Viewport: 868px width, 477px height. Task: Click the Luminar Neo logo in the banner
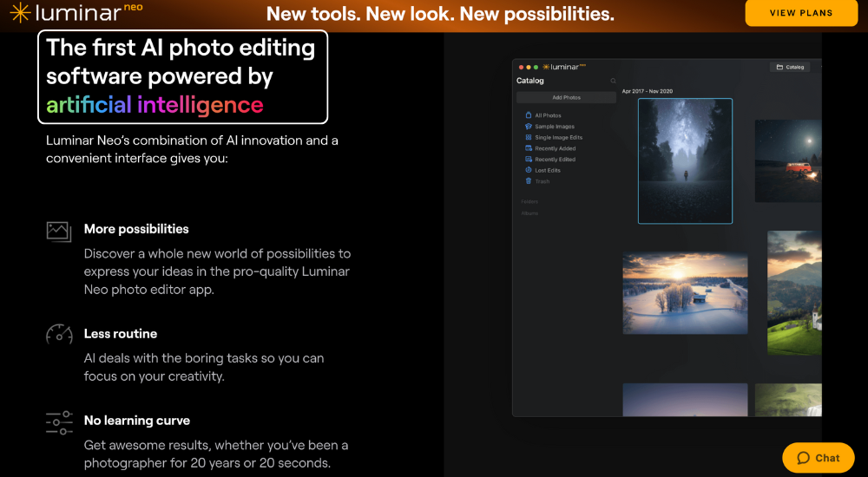coord(76,12)
